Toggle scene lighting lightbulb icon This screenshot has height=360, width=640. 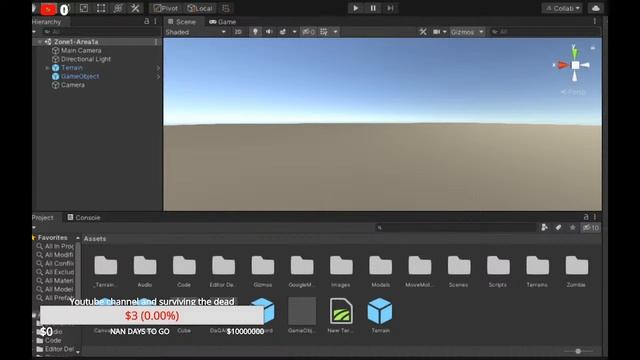[x=255, y=32]
